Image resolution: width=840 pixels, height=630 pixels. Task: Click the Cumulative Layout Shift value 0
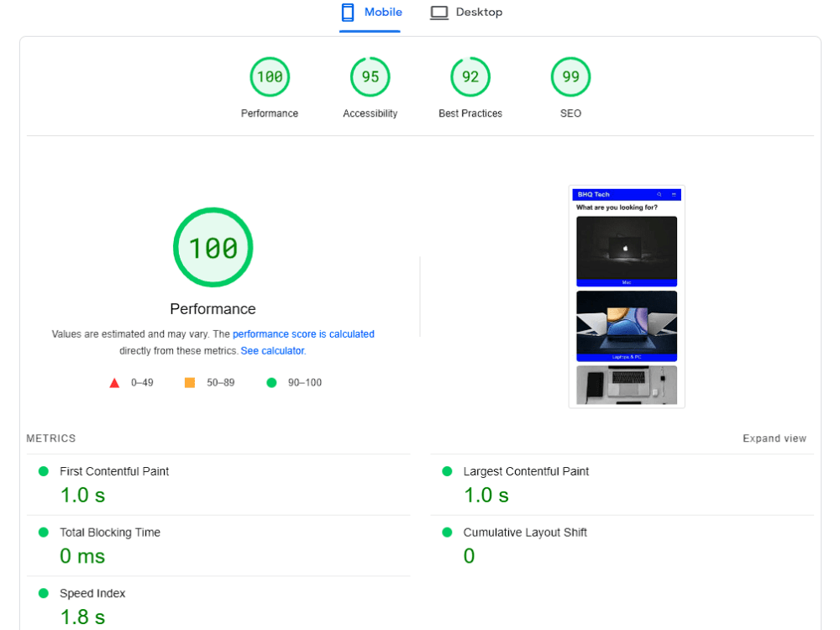469,556
